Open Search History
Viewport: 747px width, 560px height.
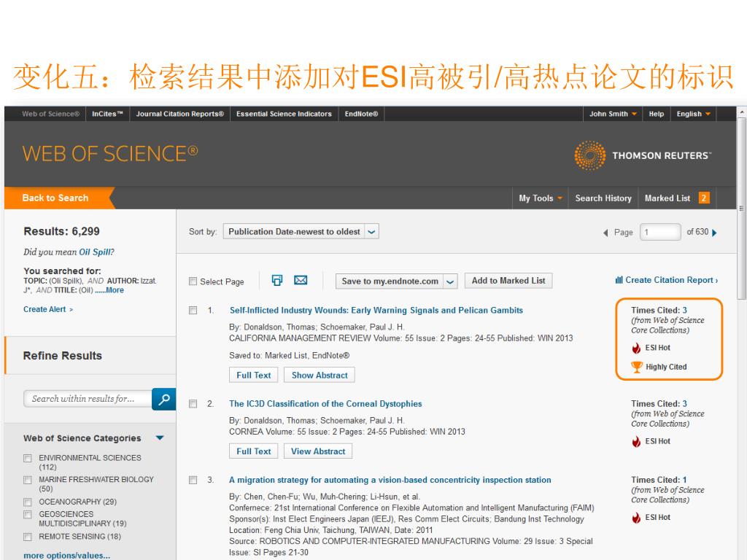coord(603,198)
